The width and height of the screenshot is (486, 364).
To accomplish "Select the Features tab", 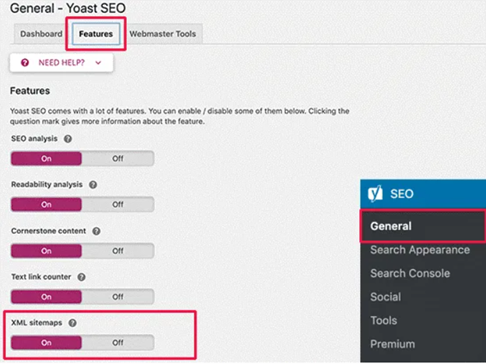I will point(96,34).
